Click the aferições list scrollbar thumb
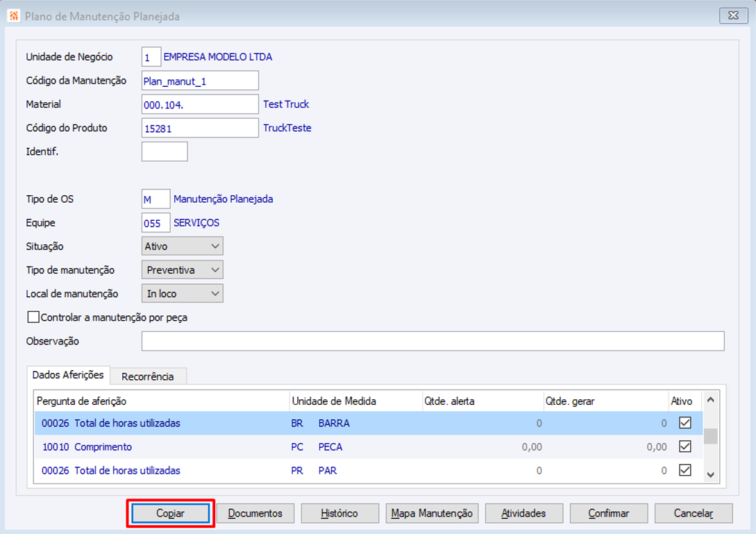This screenshot has width=756, height=534. click(x=711, y=436)
